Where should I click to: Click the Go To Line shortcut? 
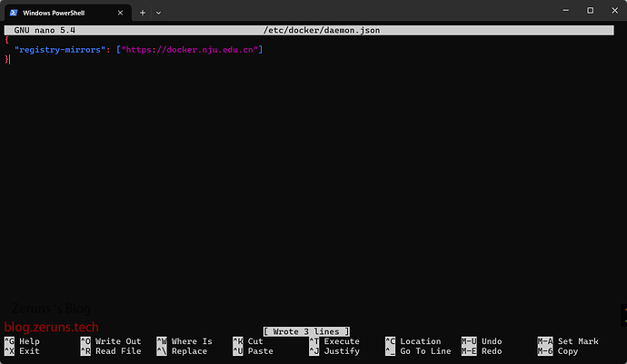tap(418, 351)
